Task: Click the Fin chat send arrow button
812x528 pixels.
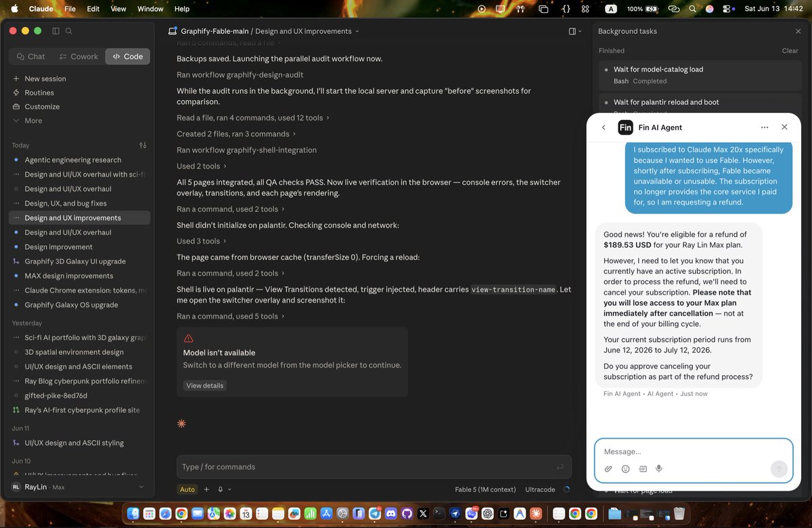Action: 779,468
